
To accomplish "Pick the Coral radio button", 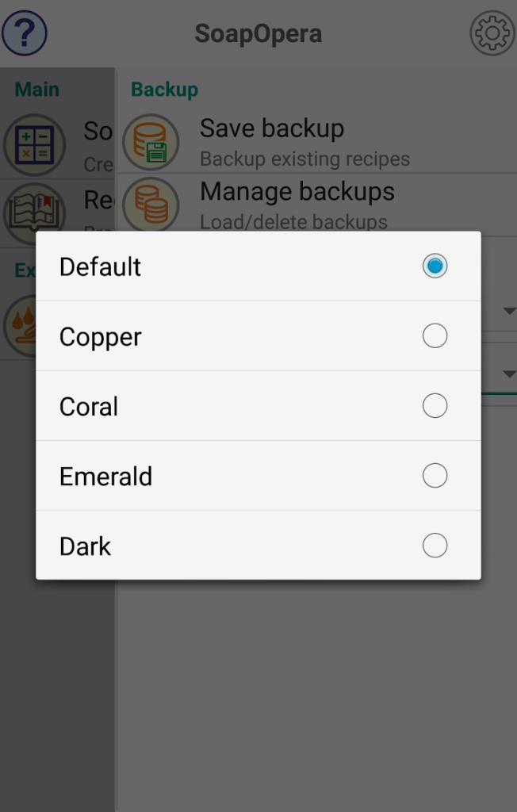I will point(435,406).
